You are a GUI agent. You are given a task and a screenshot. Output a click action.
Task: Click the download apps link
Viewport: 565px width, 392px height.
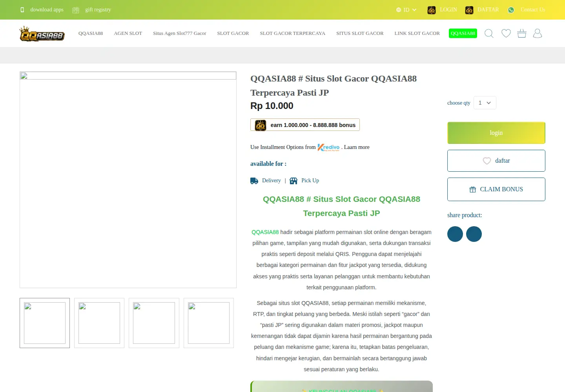[x=47, y=10]
